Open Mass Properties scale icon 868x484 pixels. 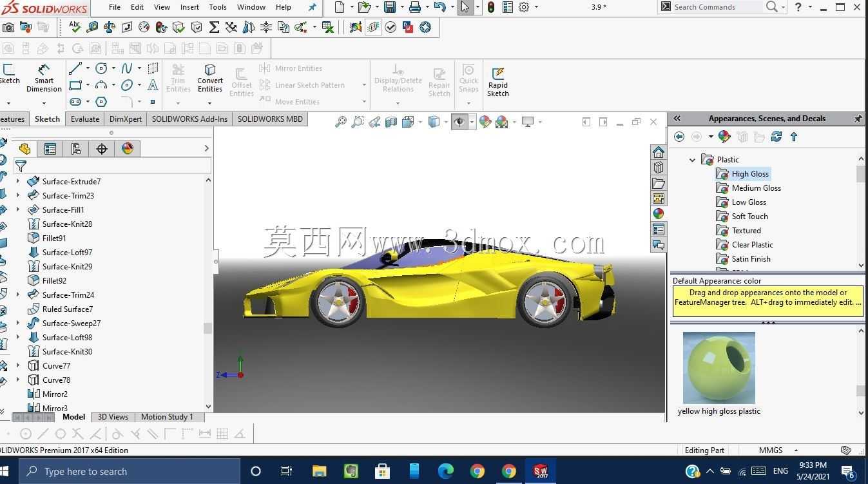[110, 27]
